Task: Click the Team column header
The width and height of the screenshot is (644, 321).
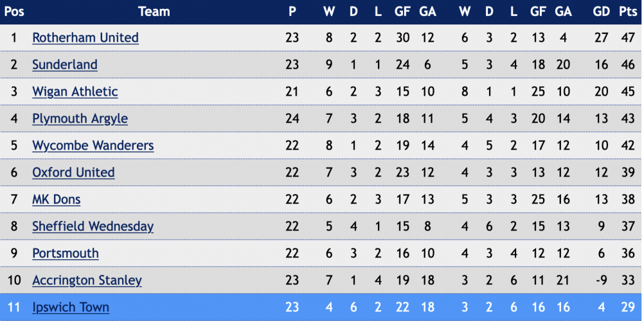Action: click(x=154, y=12)
